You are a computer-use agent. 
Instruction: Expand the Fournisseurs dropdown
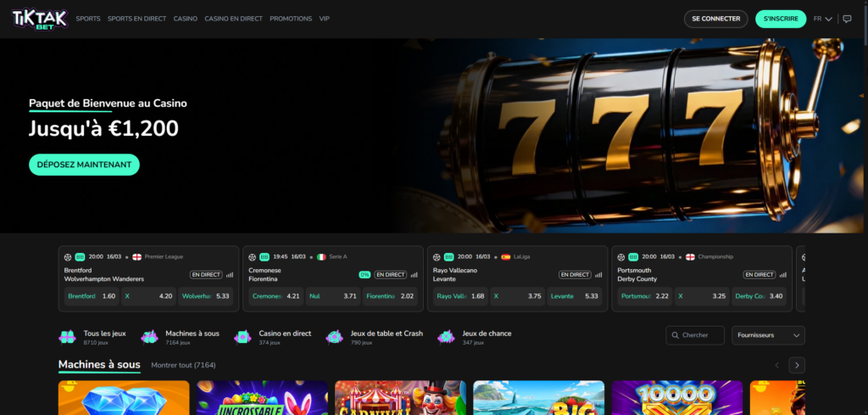pos(768,335)
